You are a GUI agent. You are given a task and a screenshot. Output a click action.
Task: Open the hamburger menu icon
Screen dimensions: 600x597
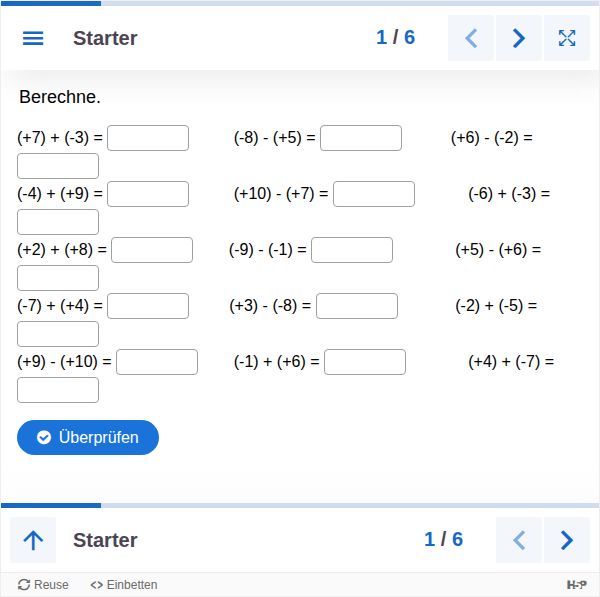[33, 38]
